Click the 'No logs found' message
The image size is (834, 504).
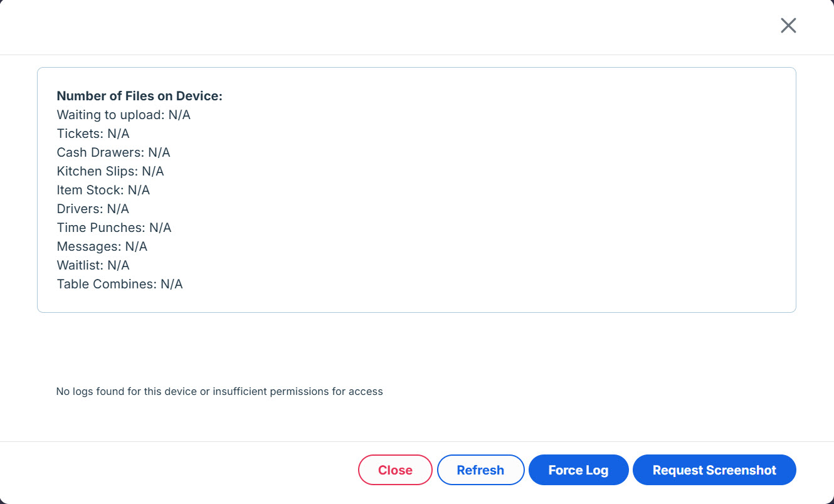[x=219, y=391]
